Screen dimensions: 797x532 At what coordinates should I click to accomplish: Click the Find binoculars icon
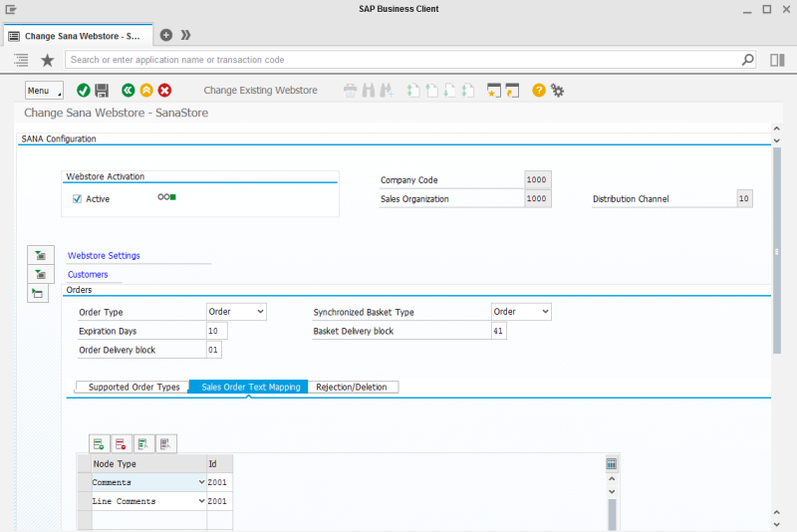pos(369,91)
